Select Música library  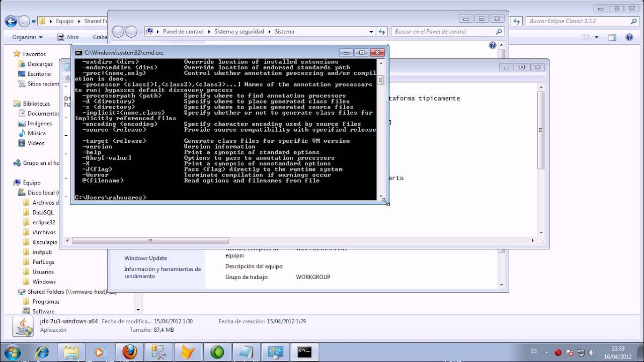(36, 133)
